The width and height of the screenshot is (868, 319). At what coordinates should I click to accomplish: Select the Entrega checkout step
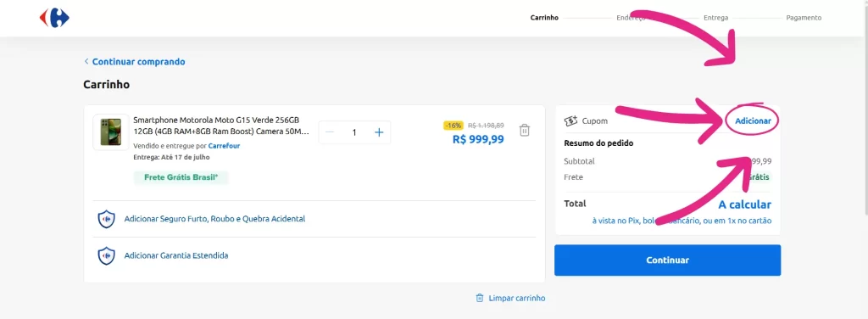[715, 18]
